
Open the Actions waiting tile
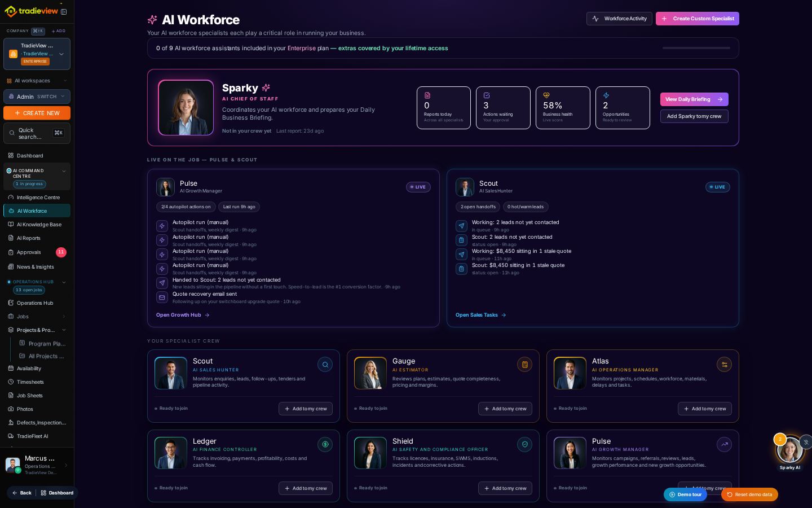pyautogui.click(x=503, y=107)
